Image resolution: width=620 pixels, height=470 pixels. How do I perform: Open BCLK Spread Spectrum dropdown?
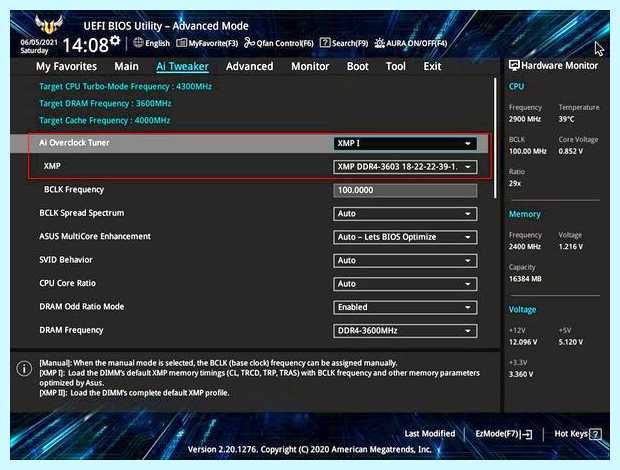coord(405,214)
